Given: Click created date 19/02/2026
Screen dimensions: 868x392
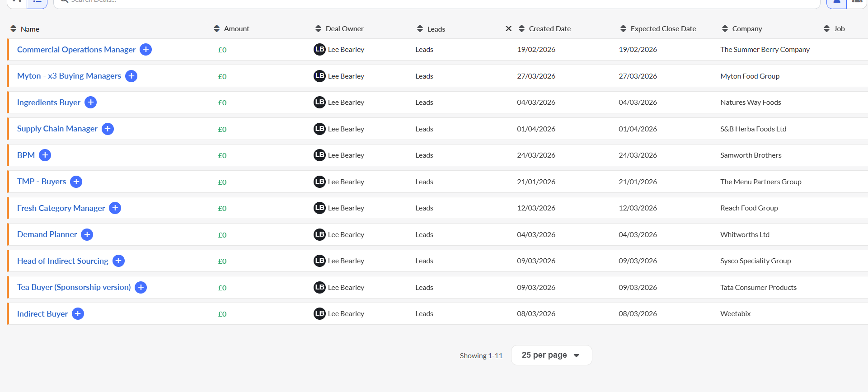Looking at the screenshot, I should pyautogui.click(x=536, y=50).
